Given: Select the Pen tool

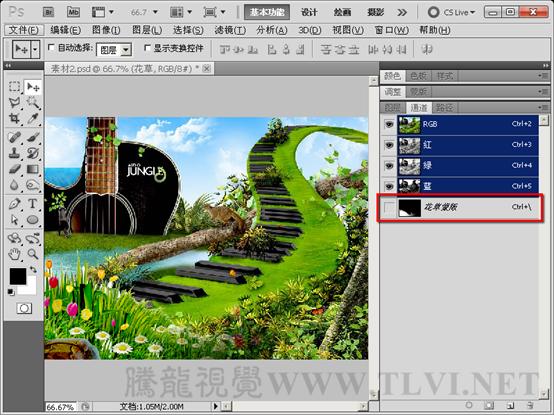Looking at the screenshot, I should click(x=14, y=204).
